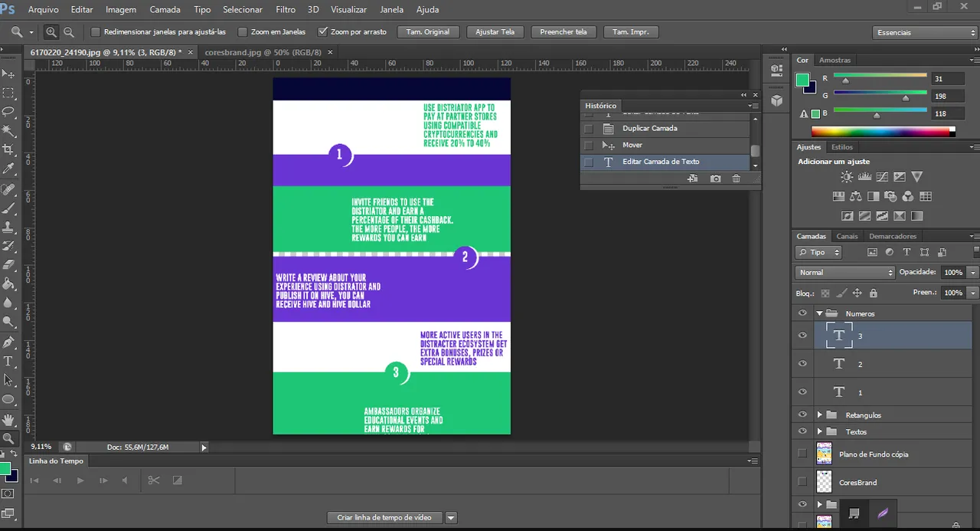This screenshot has height=531, width=980.
Task: Select the Crop tool
Action: point(8,150)
